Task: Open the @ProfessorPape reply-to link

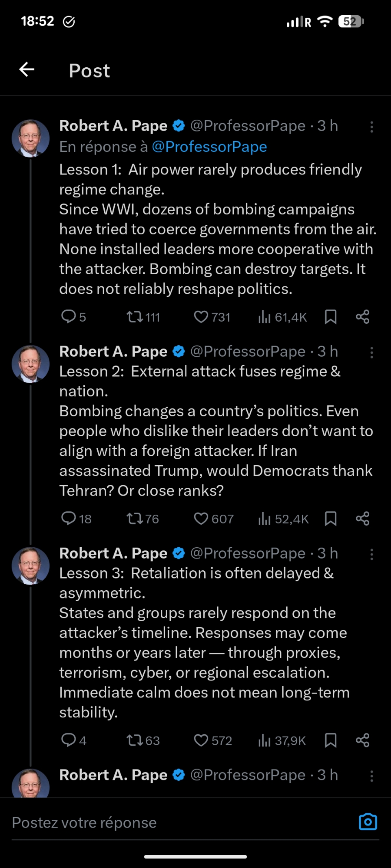Action: pyautogui.click(x=209, y=147)
